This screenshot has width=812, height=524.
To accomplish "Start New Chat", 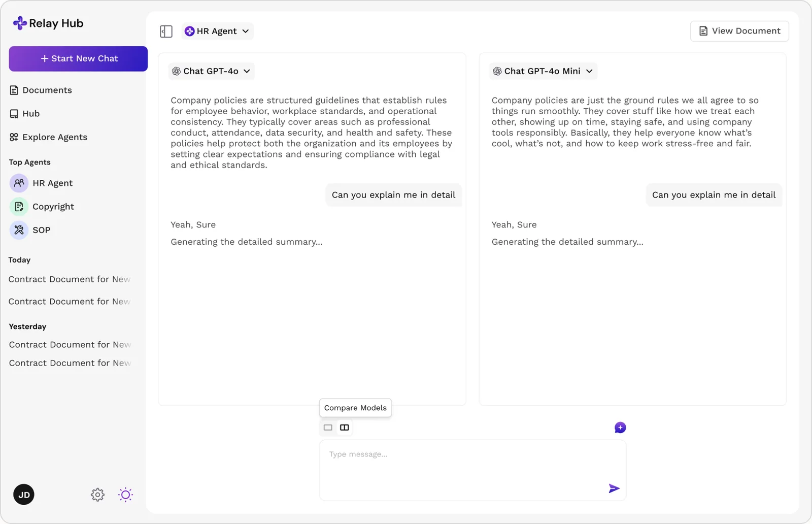I will (78, 59).
